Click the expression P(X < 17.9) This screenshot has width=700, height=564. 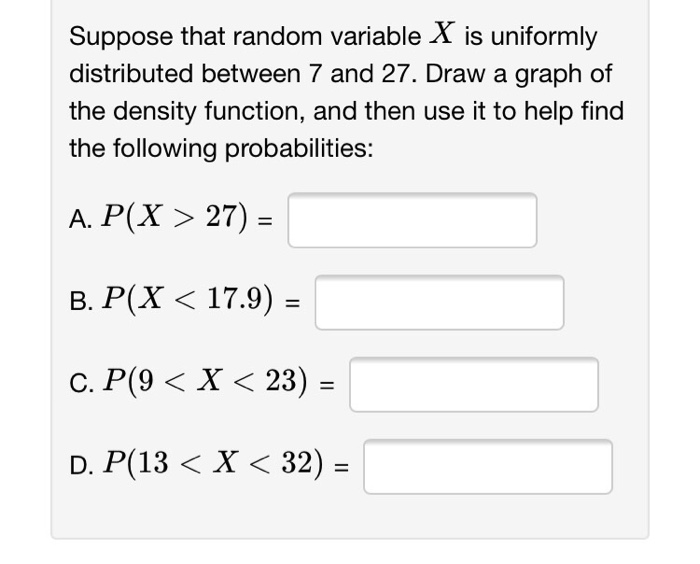tap(188, 299)
